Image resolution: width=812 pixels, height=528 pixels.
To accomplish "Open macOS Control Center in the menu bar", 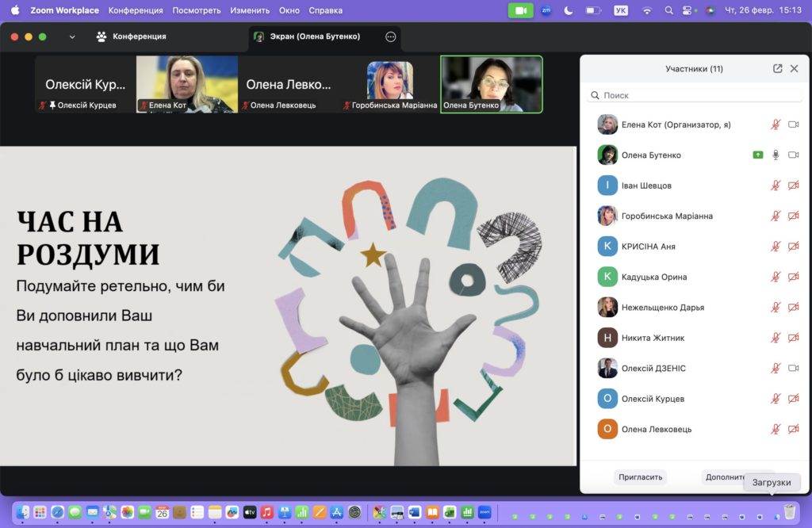I will [687, 10].
